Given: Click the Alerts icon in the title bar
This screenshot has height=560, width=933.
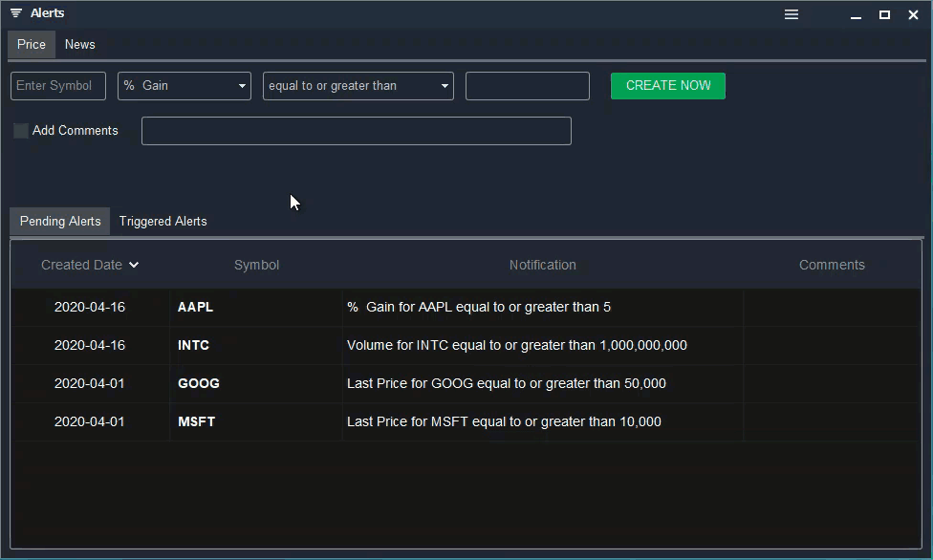Looking at the screenshot, I should (13, 12).
